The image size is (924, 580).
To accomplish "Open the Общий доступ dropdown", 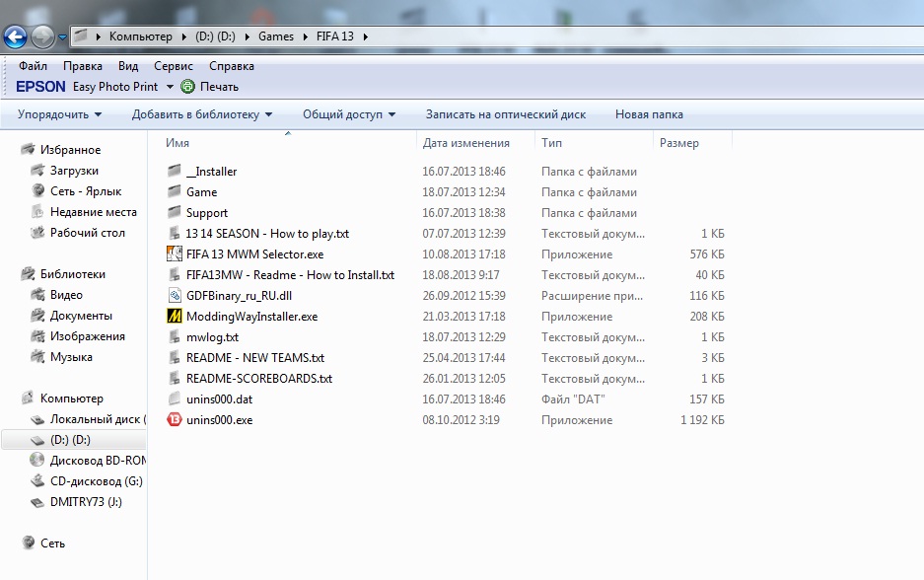I will [x=349, y=114].
